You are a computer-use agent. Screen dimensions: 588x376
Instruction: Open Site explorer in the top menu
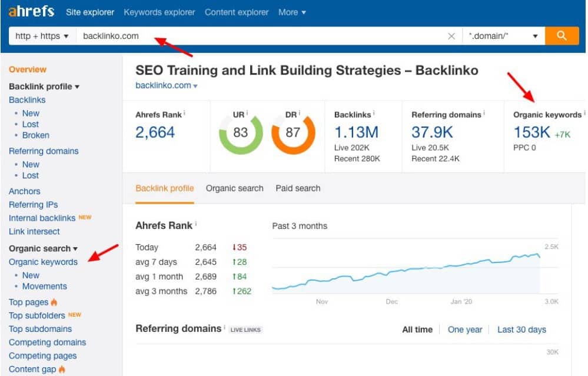coord(90,12)
